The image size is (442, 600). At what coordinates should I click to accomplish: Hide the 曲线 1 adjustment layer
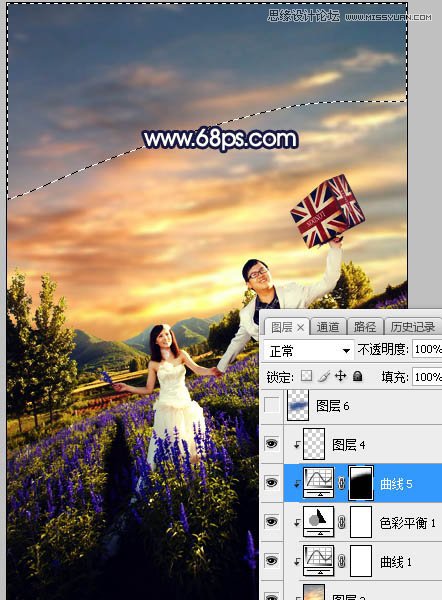coord(271,561)
